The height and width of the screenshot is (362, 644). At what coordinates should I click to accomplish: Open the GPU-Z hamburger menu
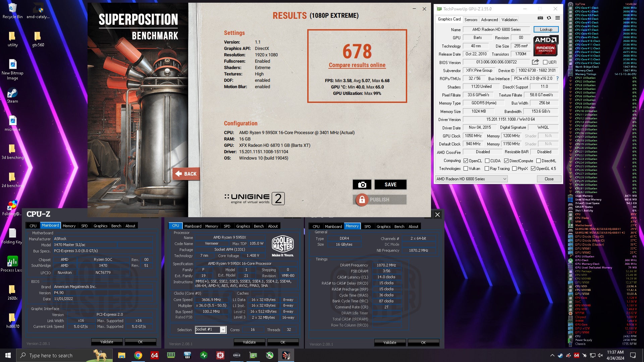pos(557,18)
